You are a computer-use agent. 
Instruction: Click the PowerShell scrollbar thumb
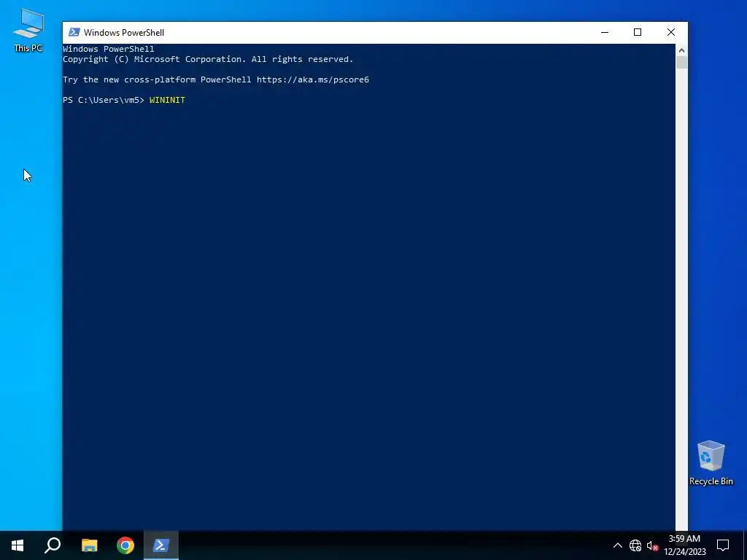tap(681, 63)
